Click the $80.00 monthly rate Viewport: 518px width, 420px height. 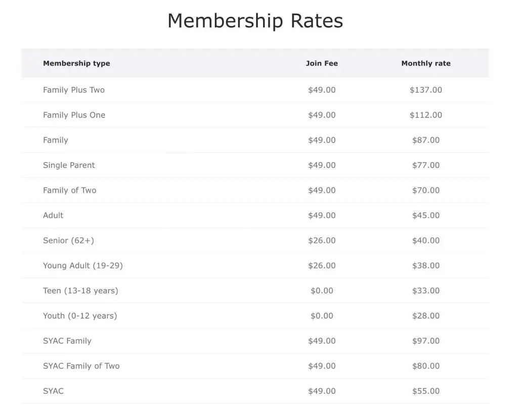(426, 366)
